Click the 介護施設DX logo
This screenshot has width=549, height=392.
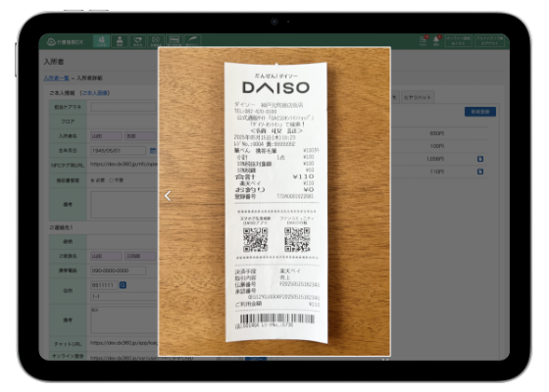pos(65,42)
